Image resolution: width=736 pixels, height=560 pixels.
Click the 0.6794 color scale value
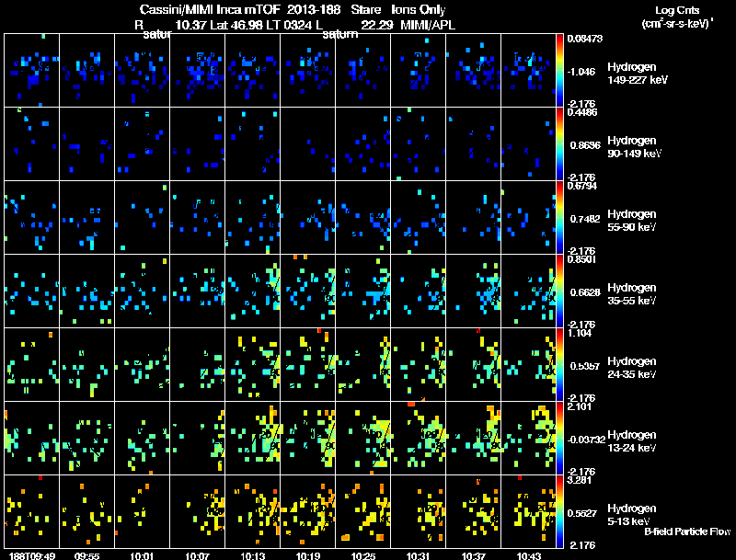(582, 186)
